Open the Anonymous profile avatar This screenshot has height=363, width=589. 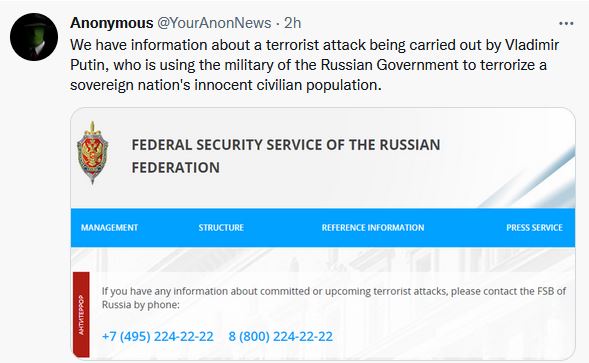(34, 37)
